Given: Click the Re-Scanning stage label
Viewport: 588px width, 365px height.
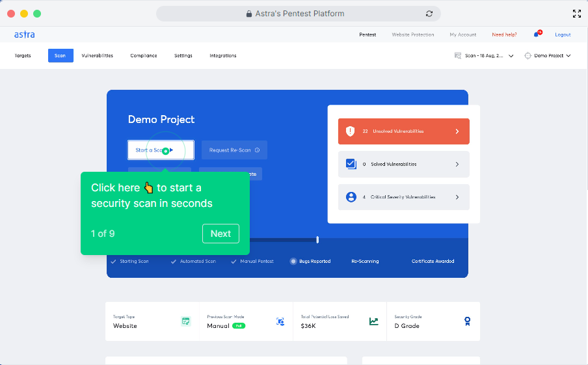Looking at the screenshot, I should [365, 262].
